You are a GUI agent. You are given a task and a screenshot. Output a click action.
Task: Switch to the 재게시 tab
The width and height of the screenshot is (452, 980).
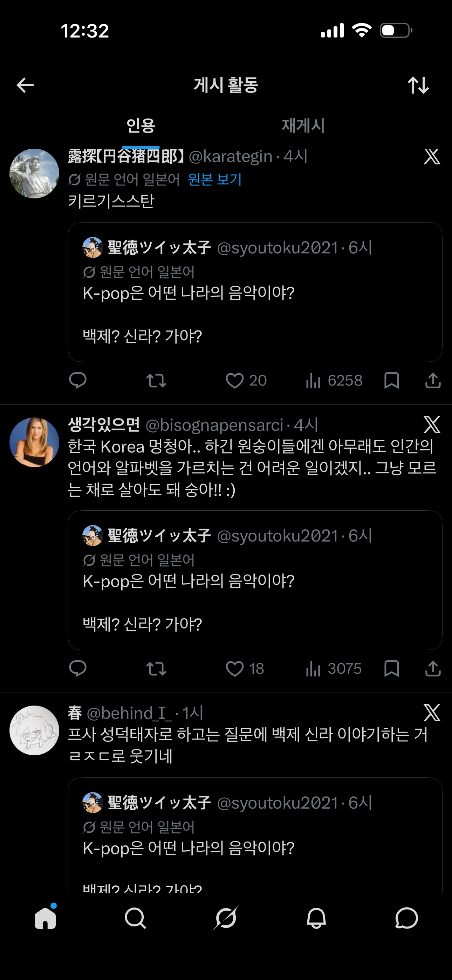(303, 125)
